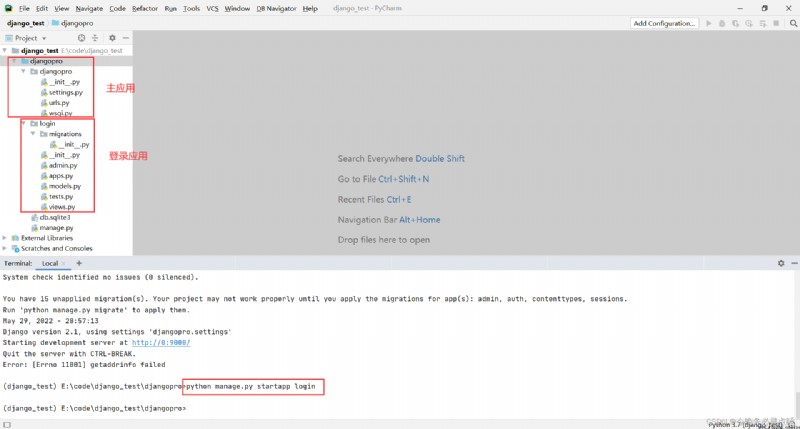This screenshot has width=800, height=429.
Task: Collapse the login folder
Action: [x=23, y=123]
